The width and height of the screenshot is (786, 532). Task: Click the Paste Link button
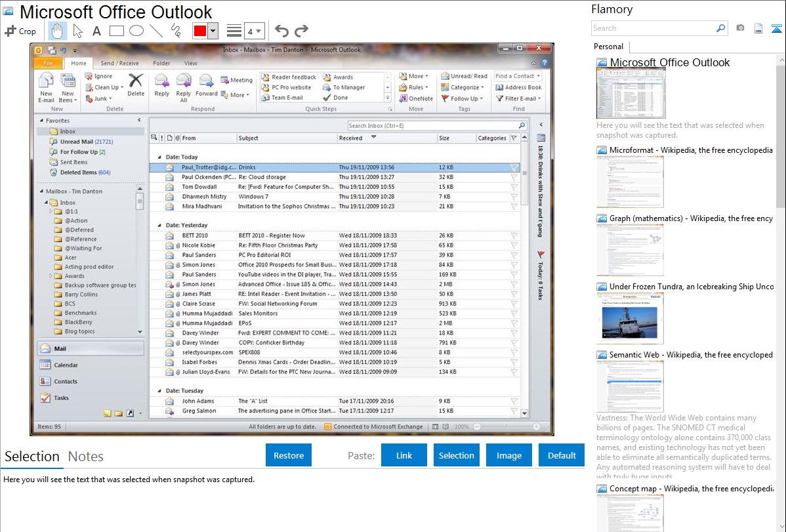(x=404, y=455)
